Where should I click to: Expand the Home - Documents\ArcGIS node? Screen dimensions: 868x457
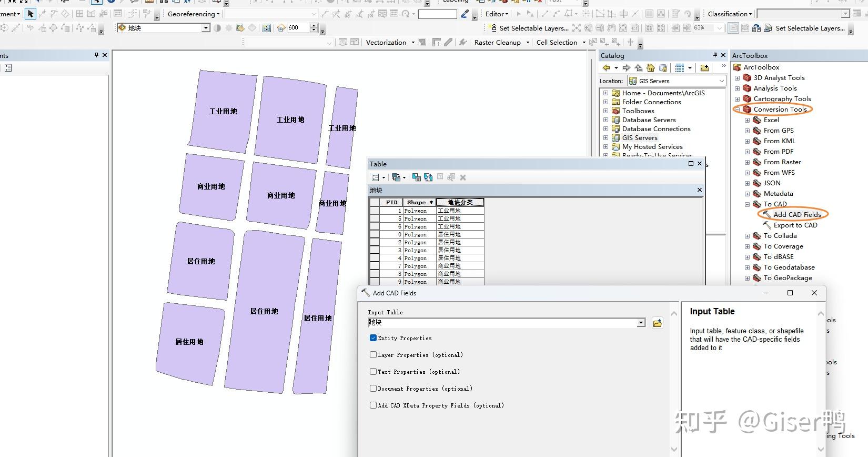pyautogui.click(x=605, y=93)
